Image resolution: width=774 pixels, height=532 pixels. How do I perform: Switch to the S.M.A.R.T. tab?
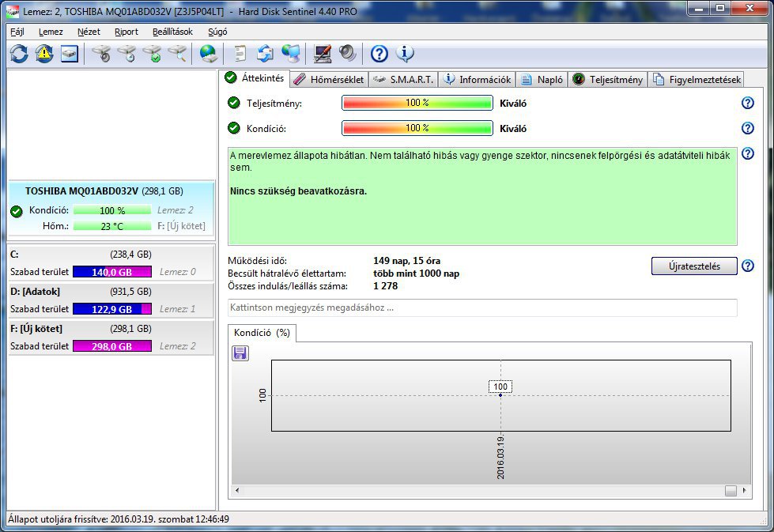click(403, 80)
